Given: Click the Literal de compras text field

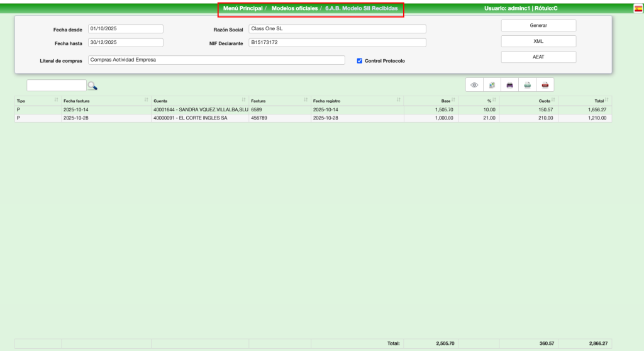Looking at the screenshot, I should click(x=216, y=60).
